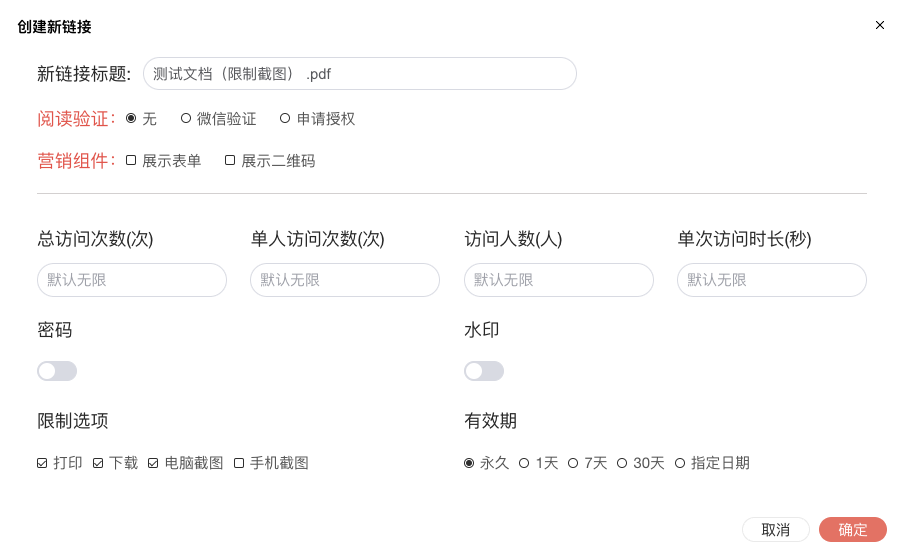904x559 pixels.
Task: Uncheck the 打印 restriction checkbox
Action: coord(42,463)
